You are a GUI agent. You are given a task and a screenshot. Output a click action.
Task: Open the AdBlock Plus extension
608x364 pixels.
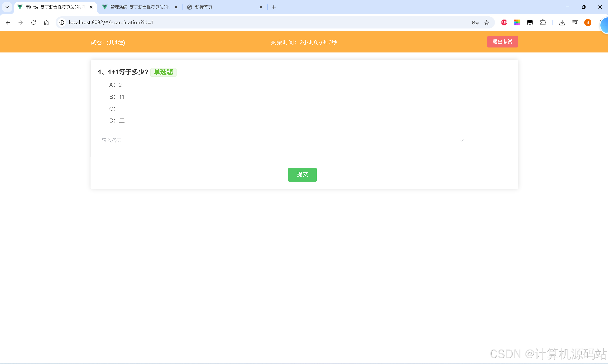504,23
